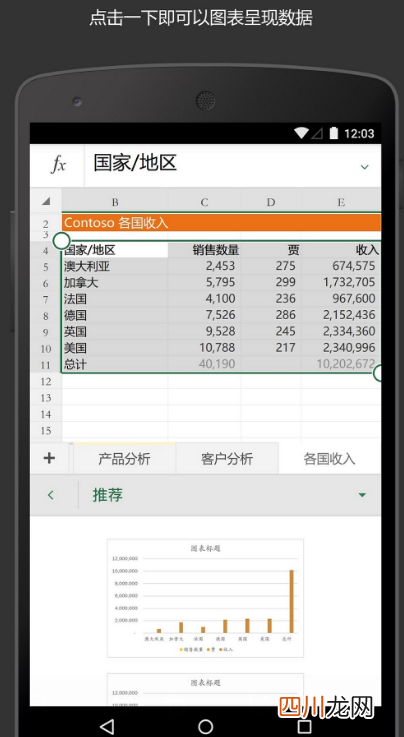Select cell with value 5,795

click(204, 282)
